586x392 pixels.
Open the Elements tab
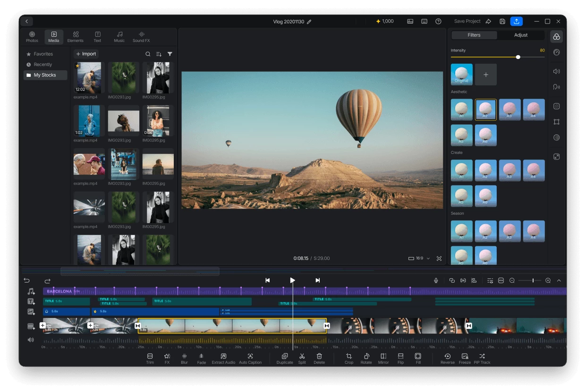point(76,37)
